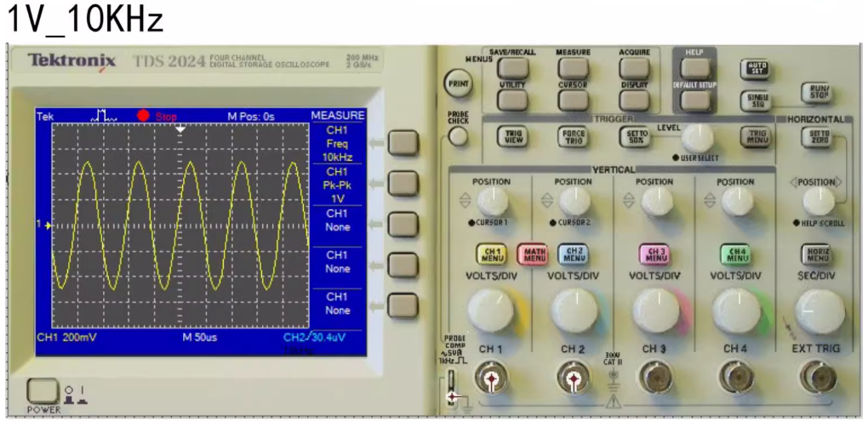868x421 pixels.
Task: Open the CURSOR menu
Action: [x=573, y=100]
